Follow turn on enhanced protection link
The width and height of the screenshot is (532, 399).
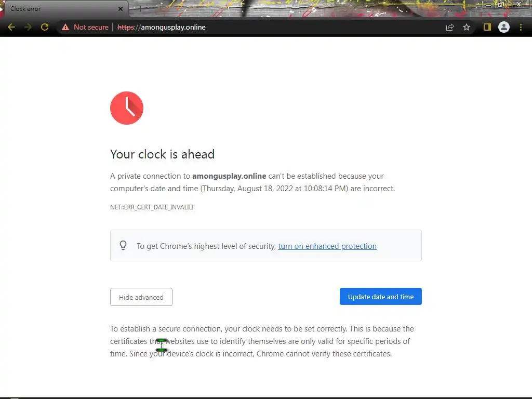coord(327,246)
